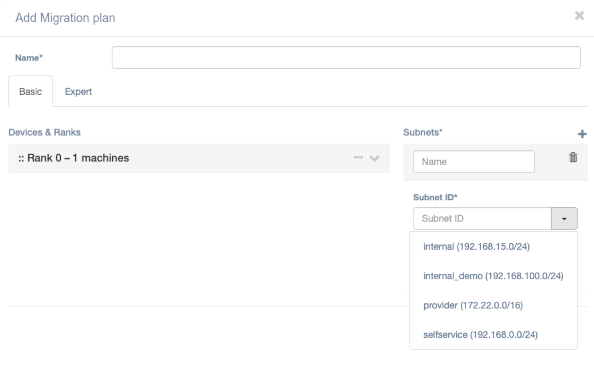Grab the Rank 0 drag handle dots
The image size is (594, 365).
coord(21,158)
